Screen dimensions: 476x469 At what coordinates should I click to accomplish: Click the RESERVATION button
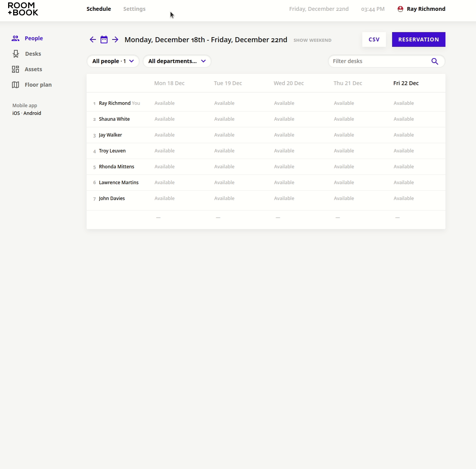pyautogui.click(x=418, y=39)
